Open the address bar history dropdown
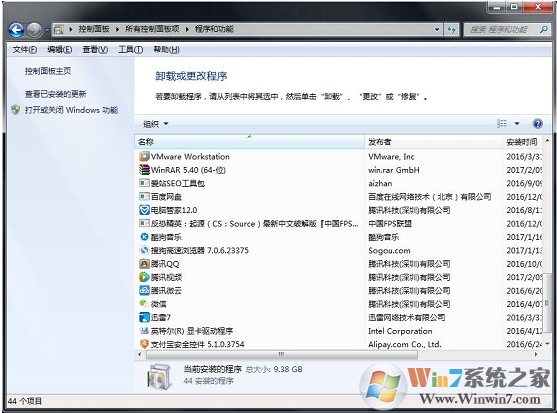557x413 pixels. [x=437, y=29]
